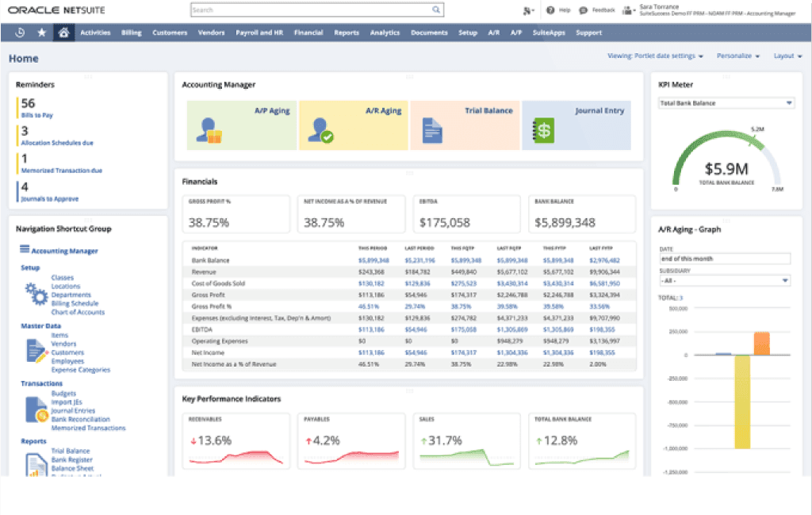
Task: Click the Bills to Pay reminder link
Action: (x=37, y=116)
